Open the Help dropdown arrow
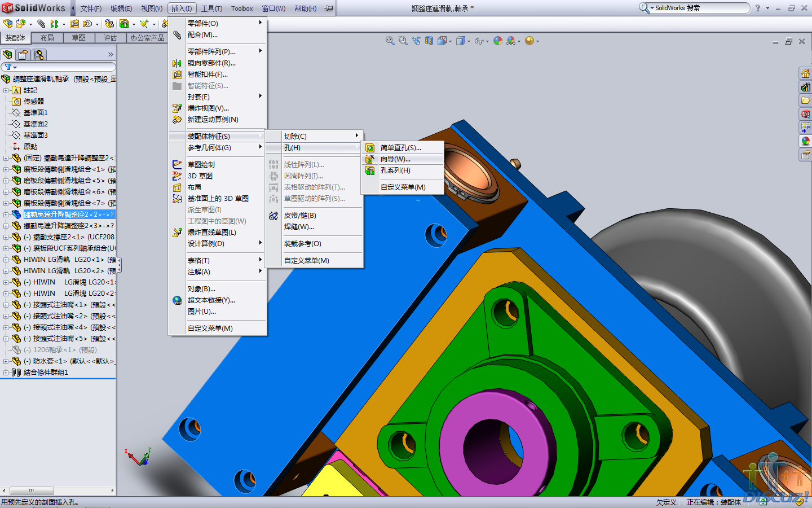The height and width of the screenshot is (508, 812). 767,8
